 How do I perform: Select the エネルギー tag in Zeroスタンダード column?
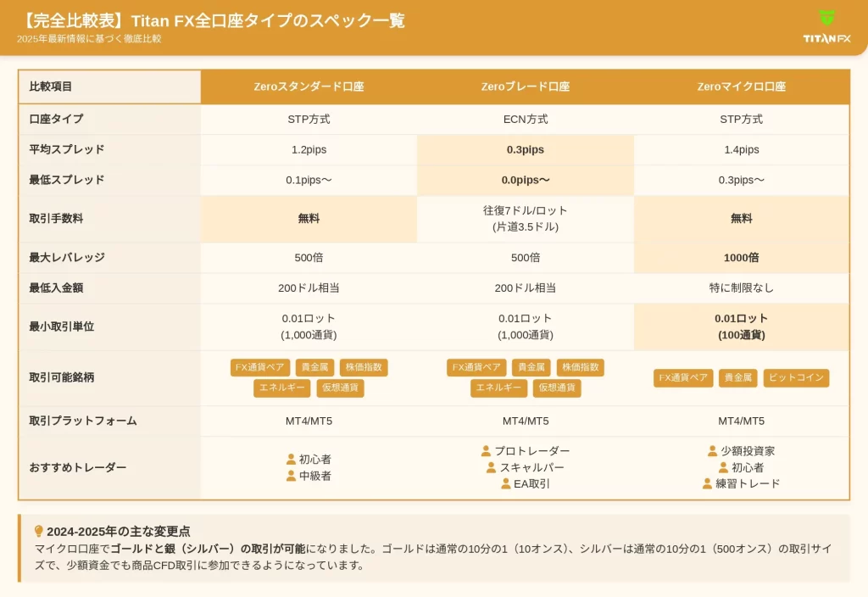[x=281, y=388]
